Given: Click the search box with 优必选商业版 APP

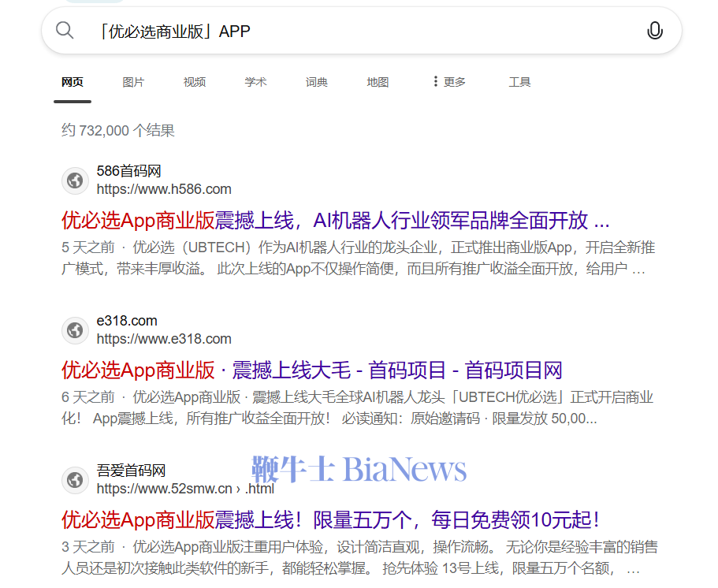Looking at the screenshot, I should [361, 31].
